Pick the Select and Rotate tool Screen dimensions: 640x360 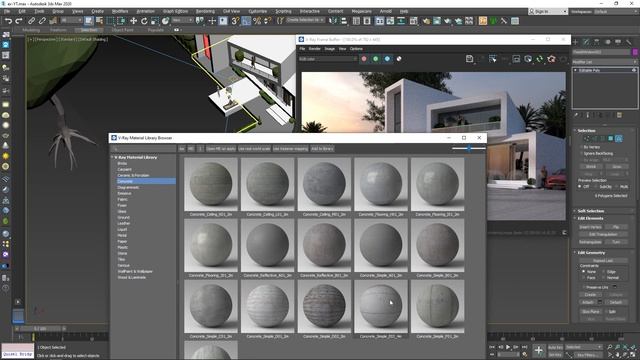(144, 20)
